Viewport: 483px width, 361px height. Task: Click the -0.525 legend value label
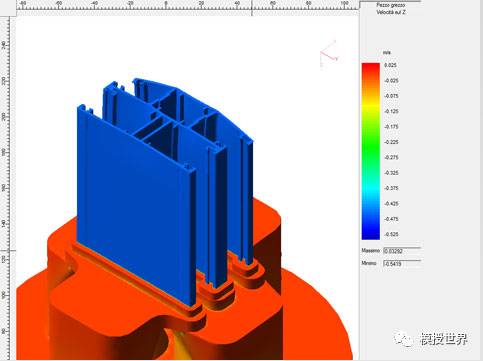[391, 234]
